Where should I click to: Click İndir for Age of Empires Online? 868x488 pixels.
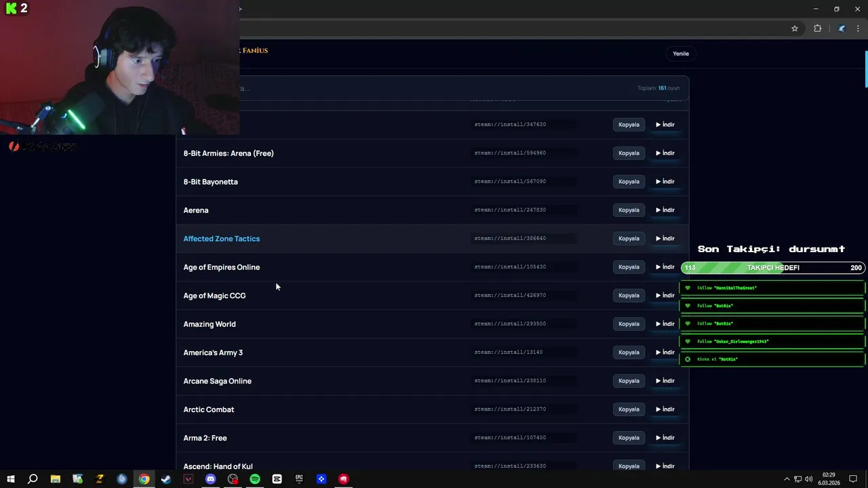[665, 267]
